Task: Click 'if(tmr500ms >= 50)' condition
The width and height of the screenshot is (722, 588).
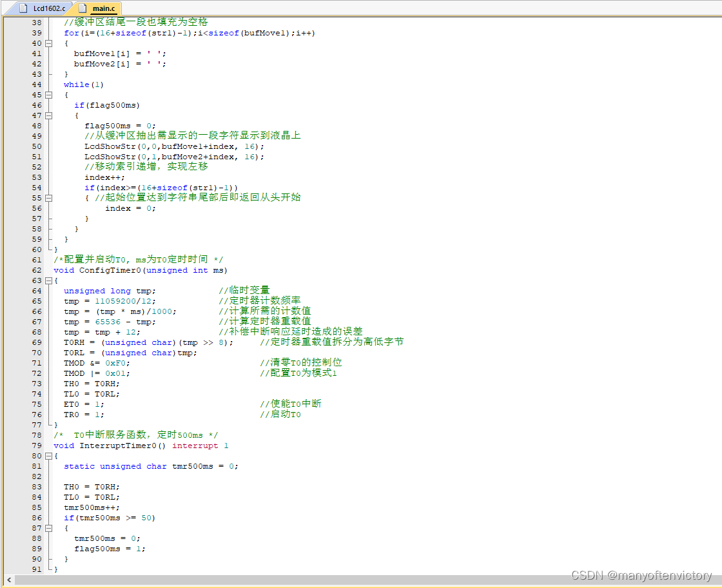Action: pyautogui.click(x=110, y=518)
